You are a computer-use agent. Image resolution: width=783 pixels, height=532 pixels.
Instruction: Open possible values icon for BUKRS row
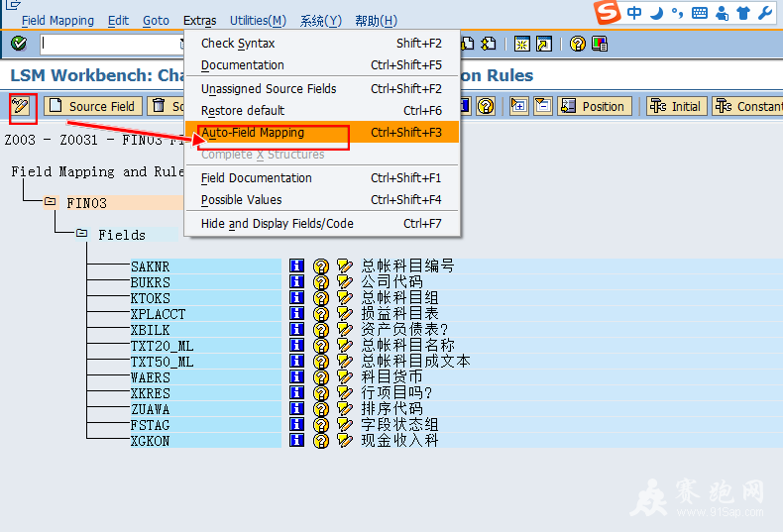[321, 282]
